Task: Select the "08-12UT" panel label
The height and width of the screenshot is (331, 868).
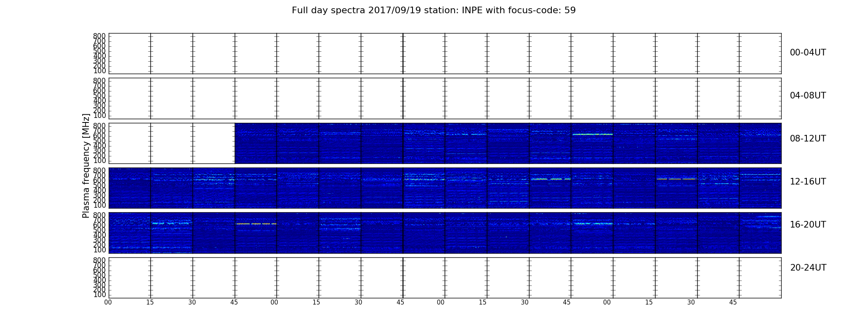Action: pyautogui.click(x=808, y=139)
